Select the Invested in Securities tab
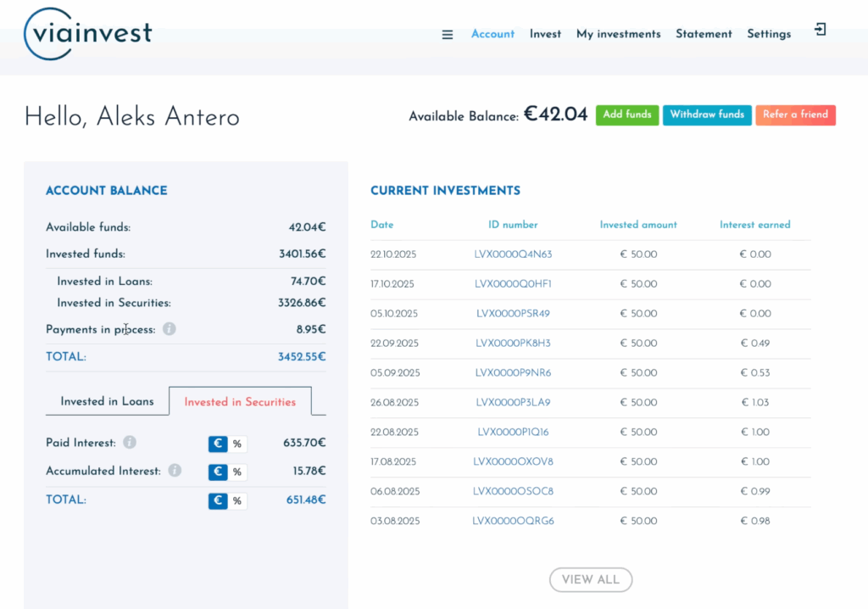The width and height of the screenshot is (868, 609). click(x=240, y=402)
